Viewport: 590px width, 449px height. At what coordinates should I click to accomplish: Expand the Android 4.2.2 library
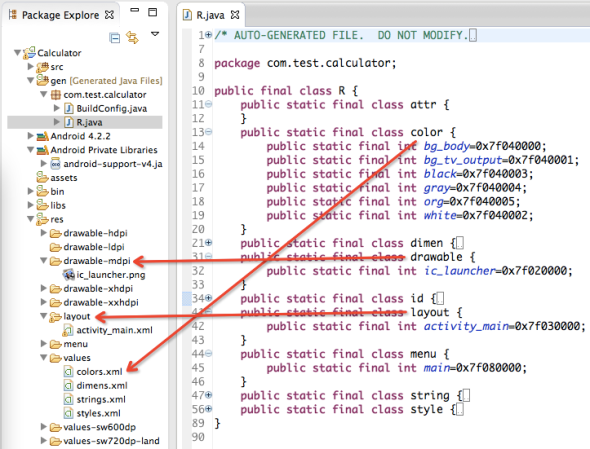pos(31,135)
